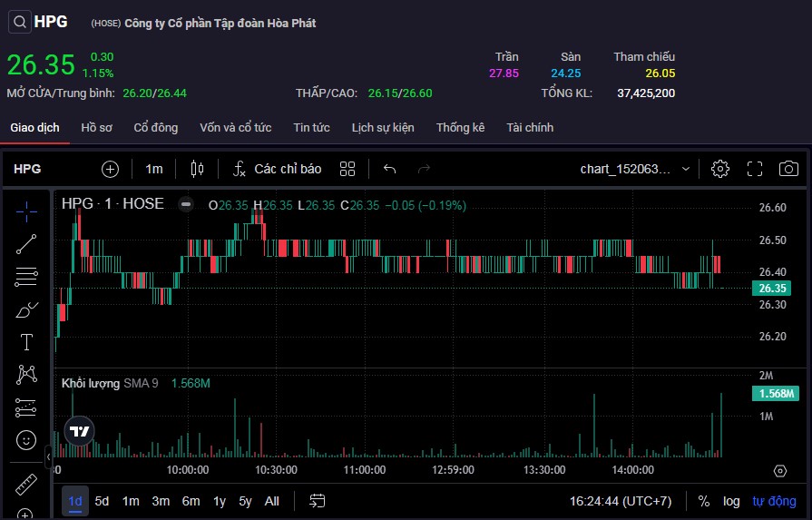Toggle percentage scale on price axis
Image resolution: width=812 pixels, height=520 pixels.
[x=704, y=501]
